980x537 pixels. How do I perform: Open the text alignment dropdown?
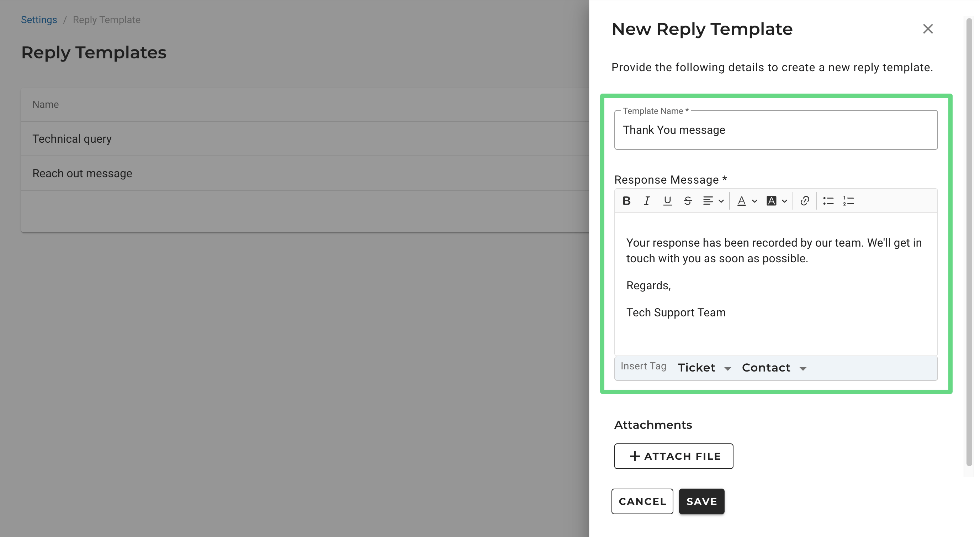[713, 201]
